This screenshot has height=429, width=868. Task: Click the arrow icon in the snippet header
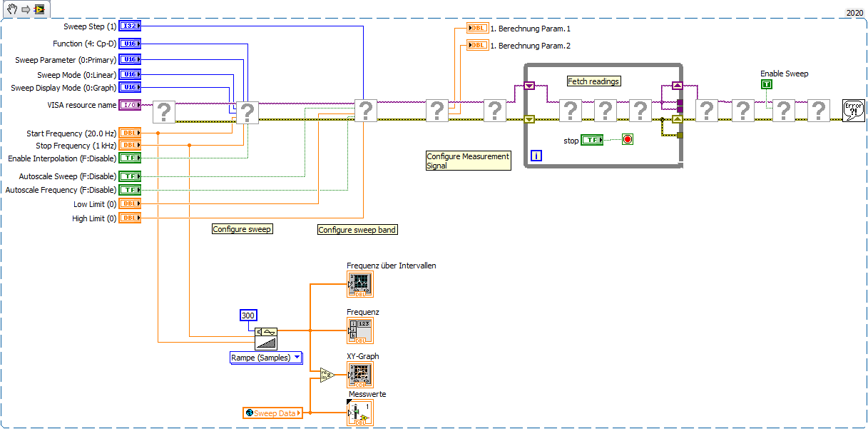click(x=25, y=9)
